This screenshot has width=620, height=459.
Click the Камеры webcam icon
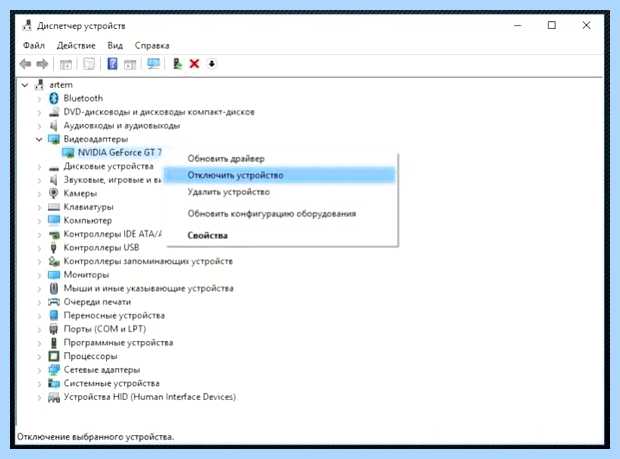point(54,193)
